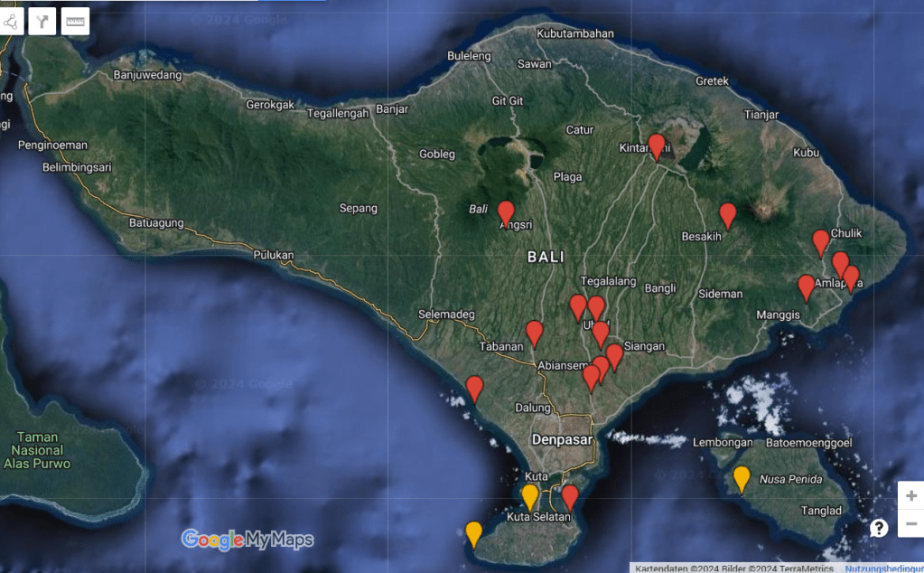Select the draw line tool

click(10, 21)
